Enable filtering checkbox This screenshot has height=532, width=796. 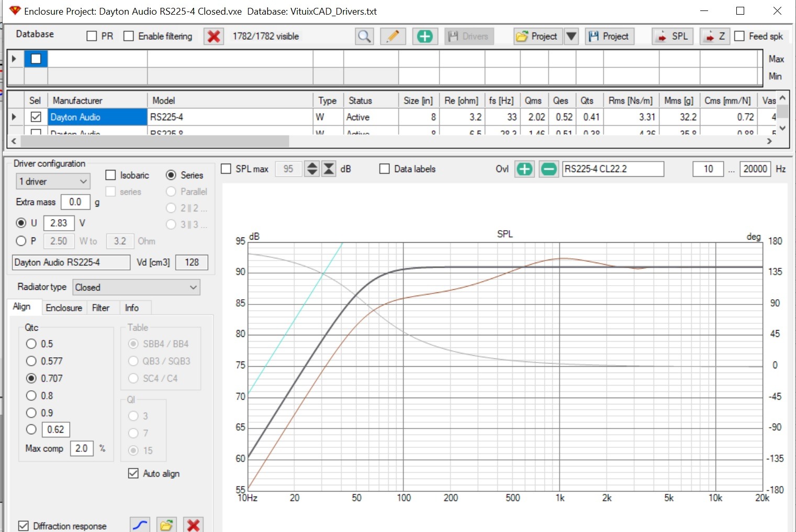(129, 36)
